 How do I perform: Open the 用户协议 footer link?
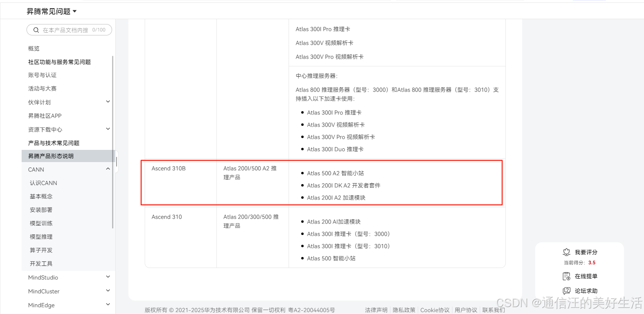466,310
